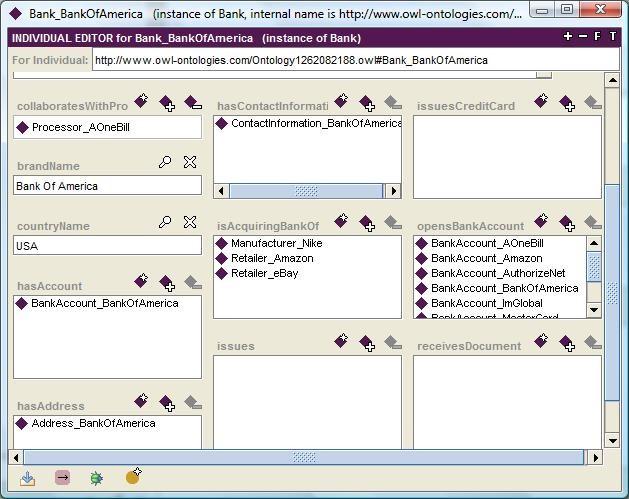Click the F button in editor header
This screenshot has width=629, height=499.
597,36
